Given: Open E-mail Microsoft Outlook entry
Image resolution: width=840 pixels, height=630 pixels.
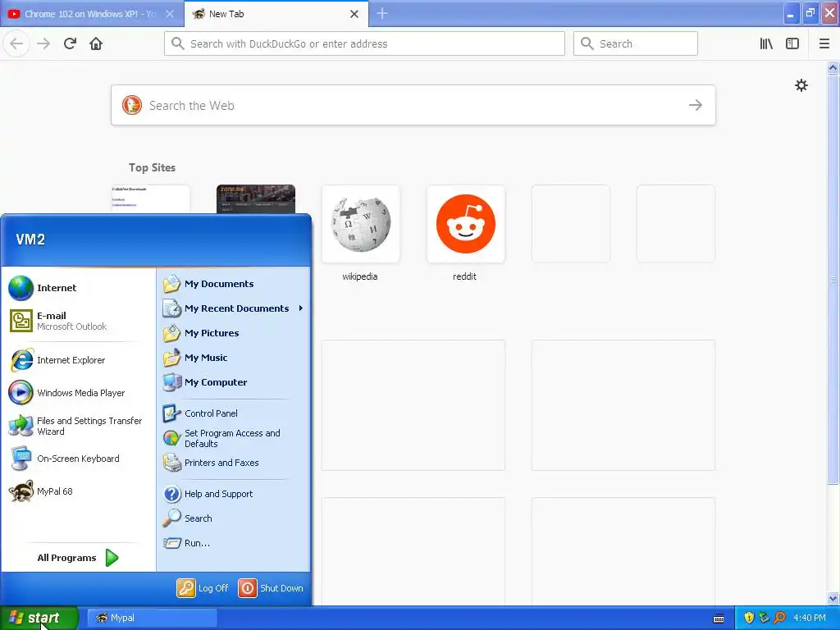Looking at the screenshot, I should 78,321.
